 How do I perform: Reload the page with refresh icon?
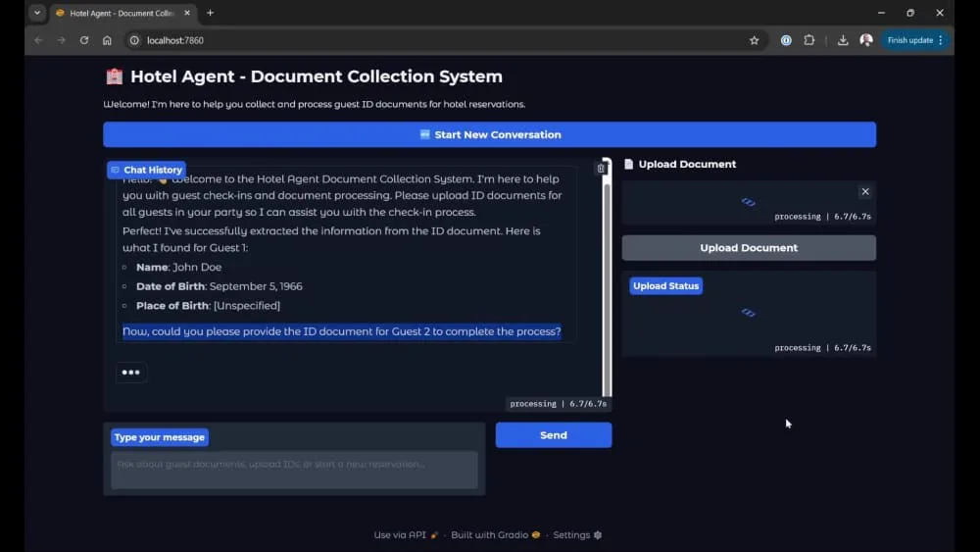[x=83, y=40]
